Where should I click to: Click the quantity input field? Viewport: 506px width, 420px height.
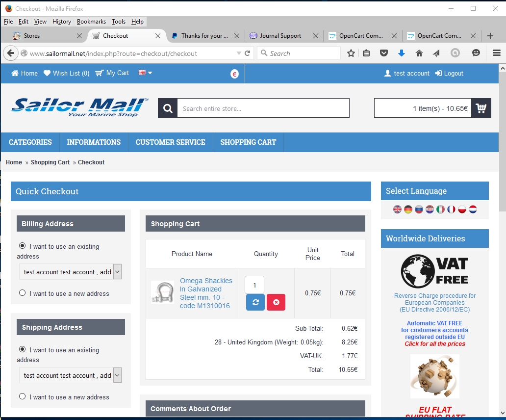click(x=254, y=285)
